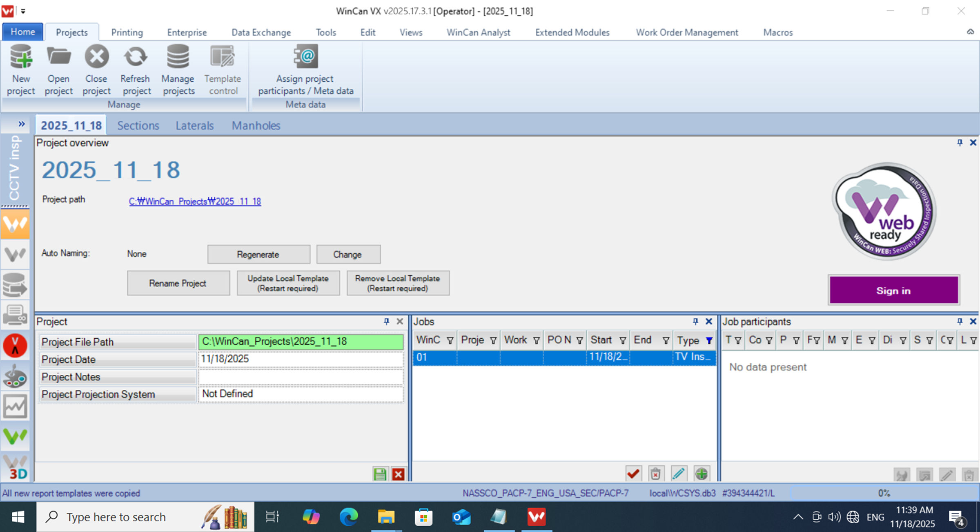Delete the selected job with the trash icon
The width and height of the screenshot is (980, 532).
(656, 474)
